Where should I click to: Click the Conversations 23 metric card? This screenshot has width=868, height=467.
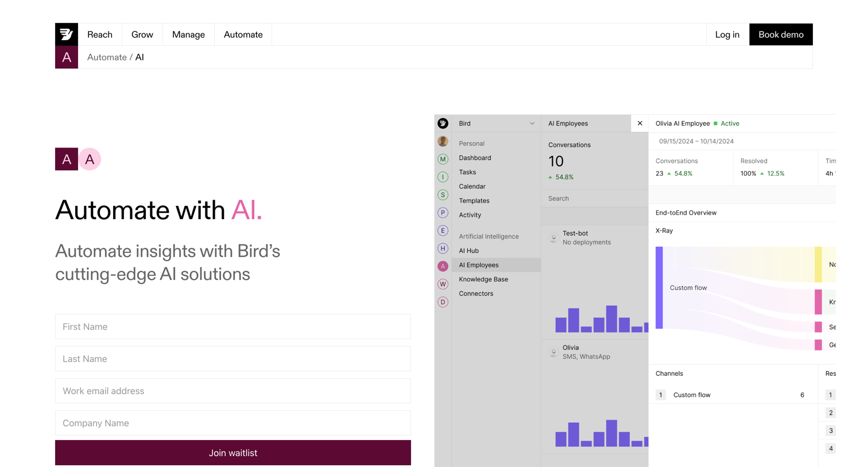pyautogui.click(x=691, y=168)
